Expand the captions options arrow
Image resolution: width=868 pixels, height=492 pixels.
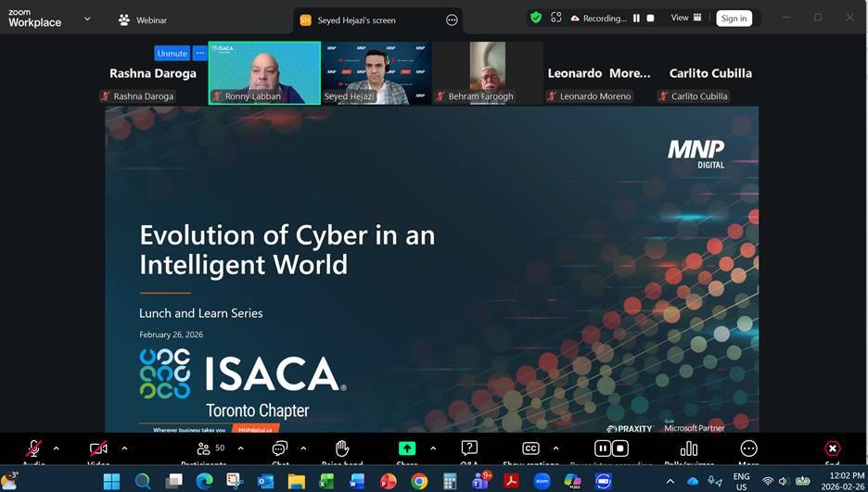click(x=555, y=448)
